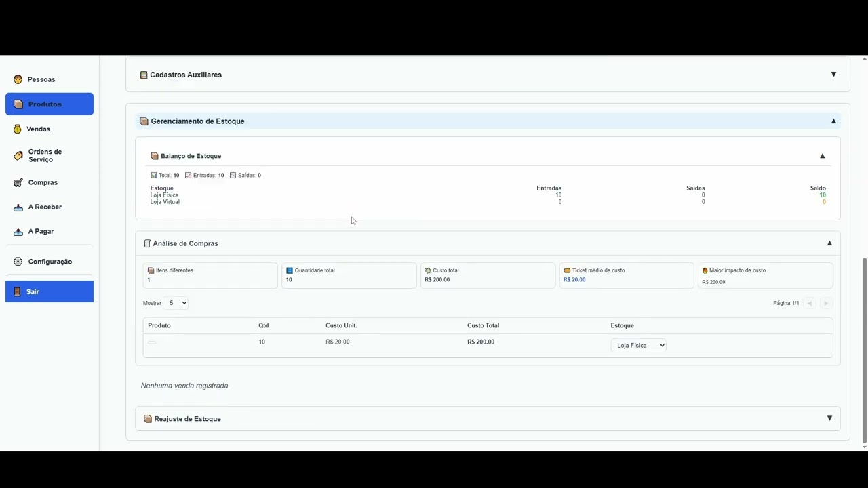Viewport: 868px width, 488px height.
Task: Click the Sair door icon
Action: pyautogui.click(x=18, y=291)
